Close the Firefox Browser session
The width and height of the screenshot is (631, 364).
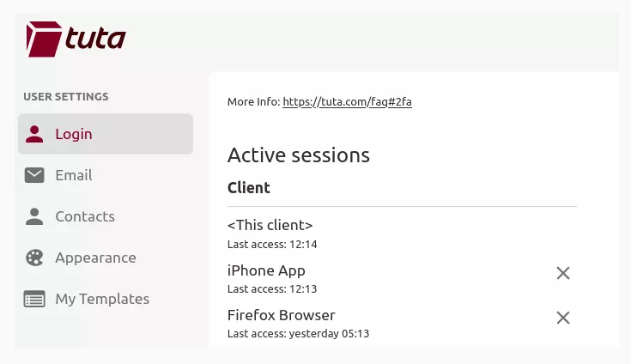(x=563, y=318)
